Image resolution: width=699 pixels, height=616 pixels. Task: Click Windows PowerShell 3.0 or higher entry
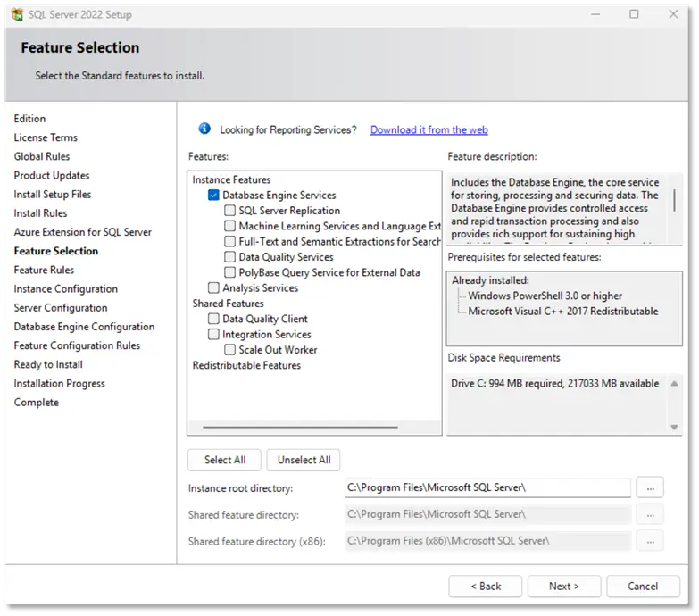(545, 296)
